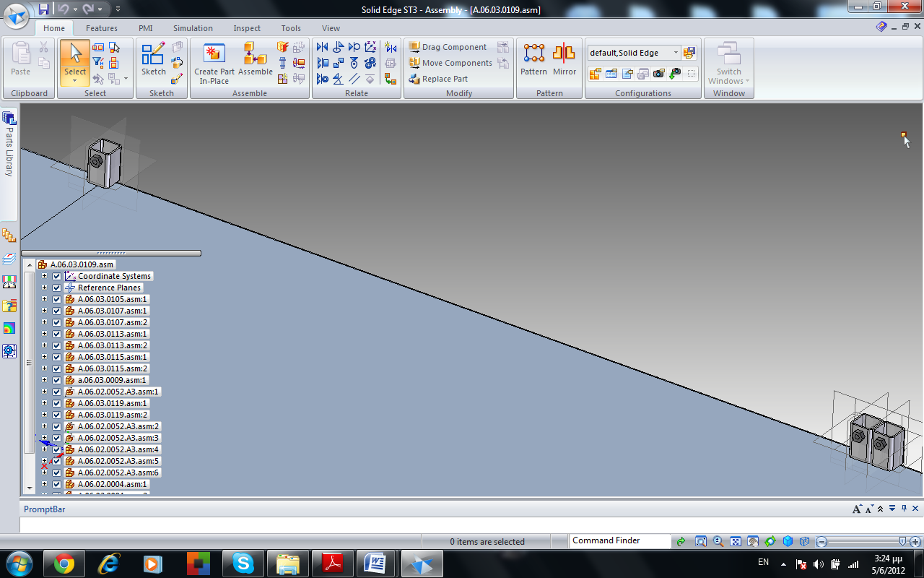Click the PathFinder scroll down arrow
The image size is (924, 578).
(30, 488)
